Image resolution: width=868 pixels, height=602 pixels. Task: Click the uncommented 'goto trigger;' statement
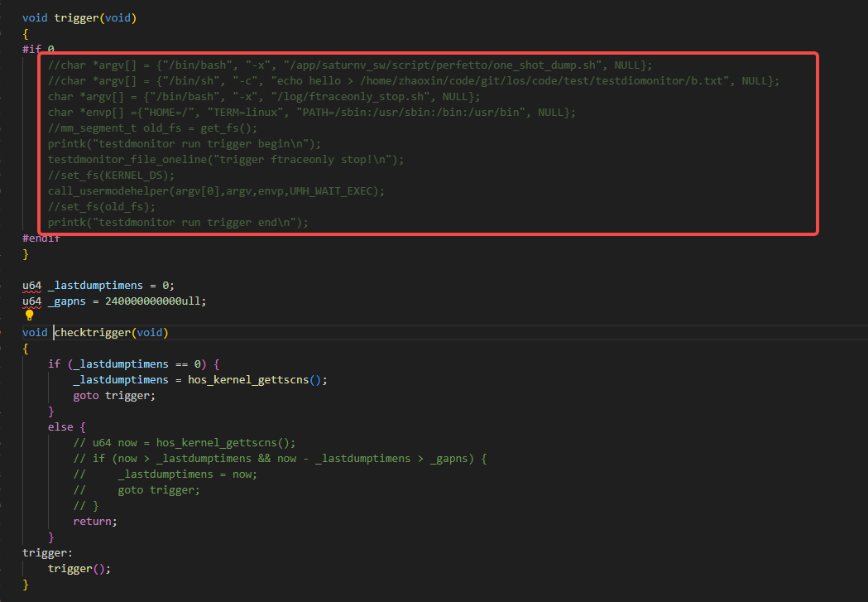point(114,396)
